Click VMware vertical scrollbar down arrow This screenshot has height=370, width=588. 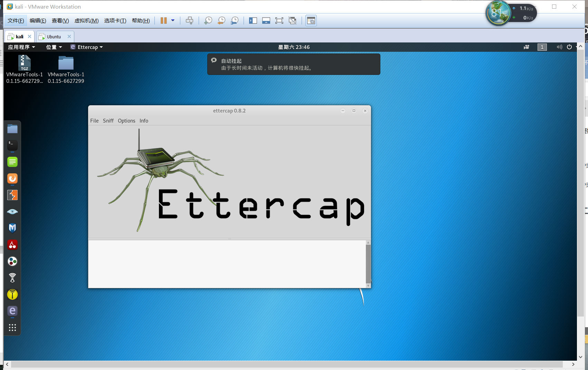pos(580,357)
